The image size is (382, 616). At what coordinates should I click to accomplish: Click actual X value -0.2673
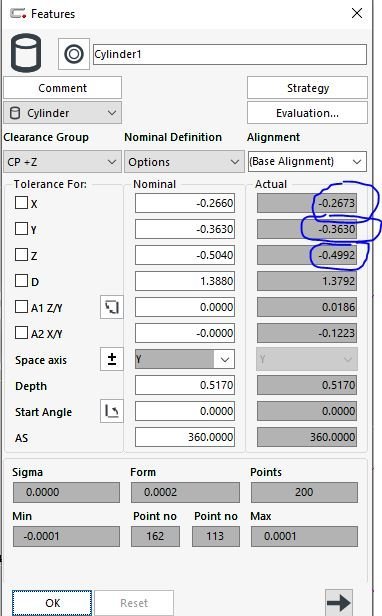[x=307, y=203]
